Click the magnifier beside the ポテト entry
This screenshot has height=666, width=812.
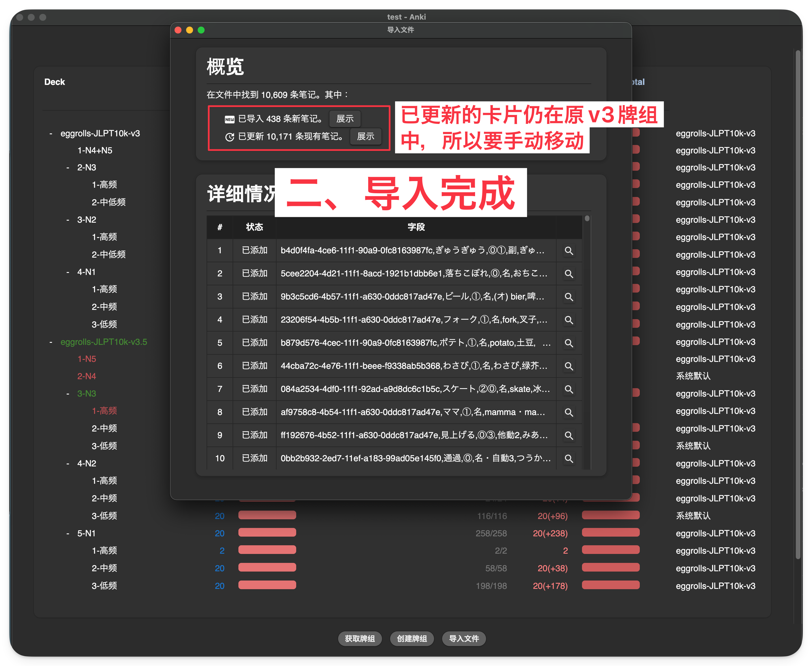pos(569,343)
